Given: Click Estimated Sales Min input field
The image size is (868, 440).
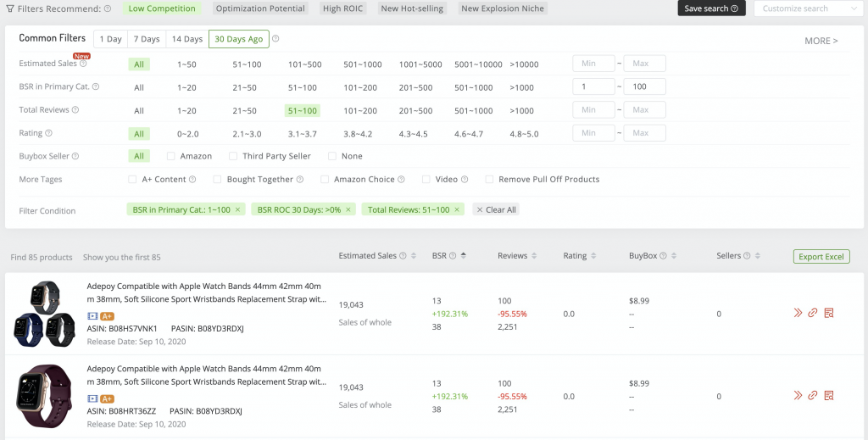Looking at the screenshot, I should 593,64.
